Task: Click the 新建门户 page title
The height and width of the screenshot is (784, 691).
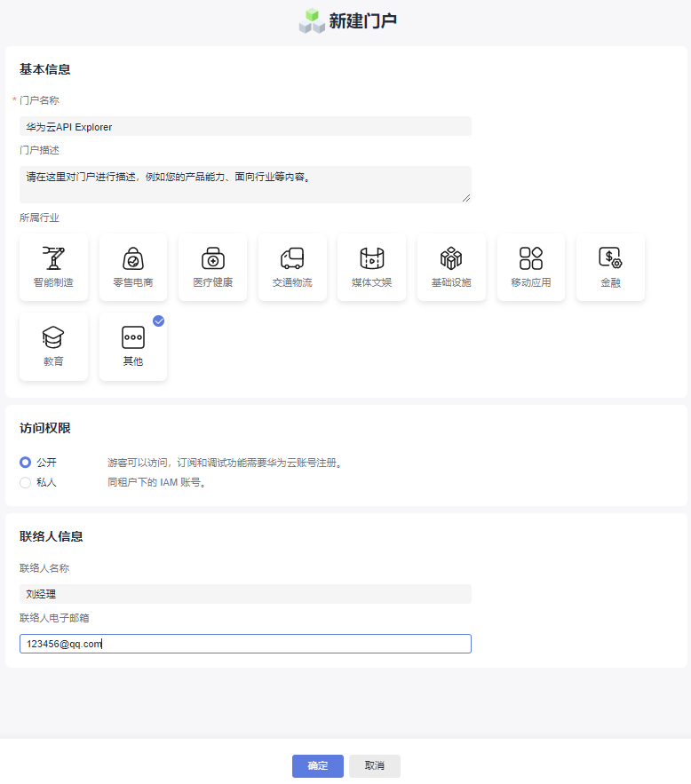Action: pyautogui.click(x=363, y=21)
